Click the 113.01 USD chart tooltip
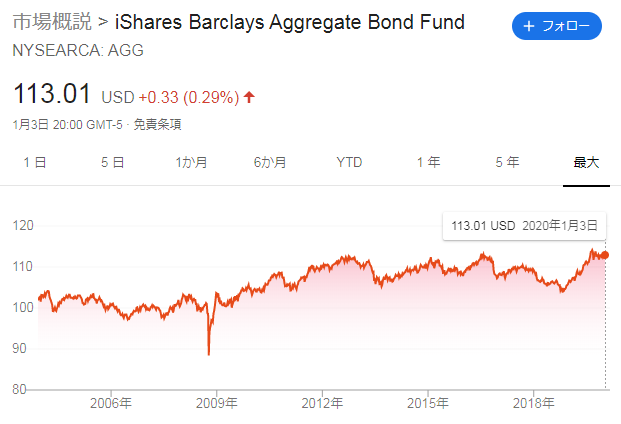Screen dimensions: 621x424 pos(524,226)
